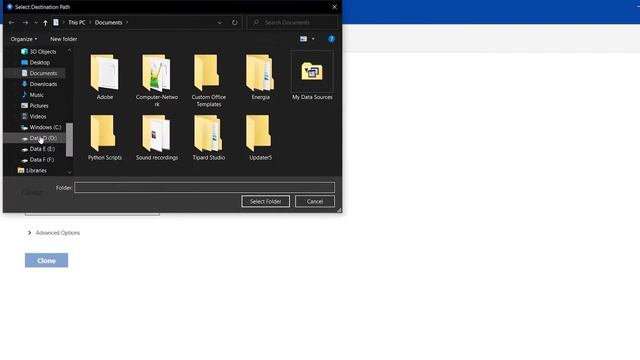The width and height of the screenshot is (640, 360).
Task: Close the Select Destination Path dialog
Action: pyautogui.click(x=334, y=7)
